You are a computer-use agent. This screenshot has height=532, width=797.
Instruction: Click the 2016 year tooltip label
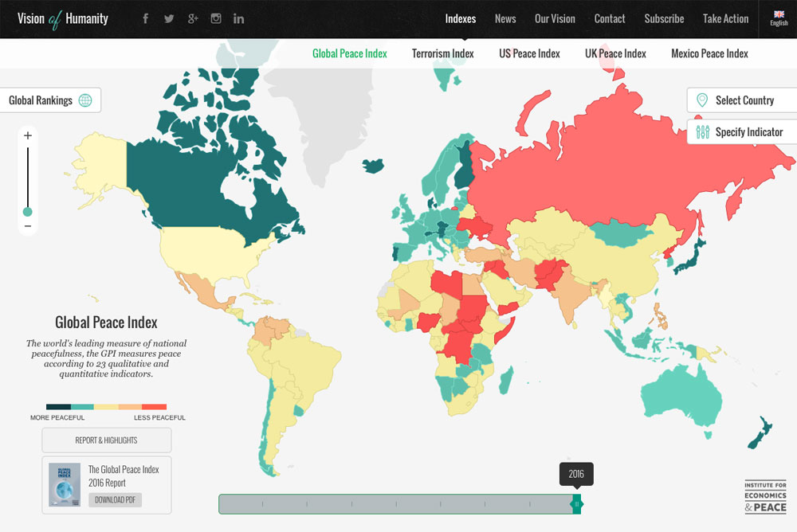(576, 474)
